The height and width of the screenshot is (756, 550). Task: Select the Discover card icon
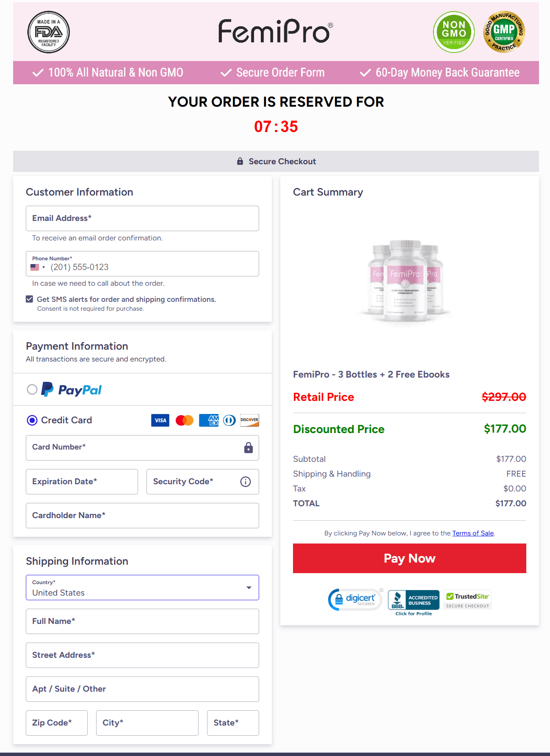click(249, 420)
